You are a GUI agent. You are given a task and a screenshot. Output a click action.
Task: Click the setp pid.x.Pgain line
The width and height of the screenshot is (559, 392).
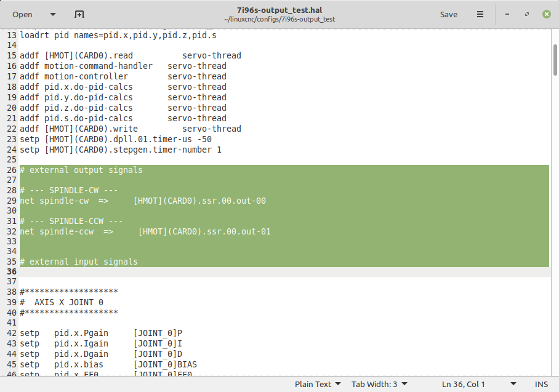coord(101,333)
